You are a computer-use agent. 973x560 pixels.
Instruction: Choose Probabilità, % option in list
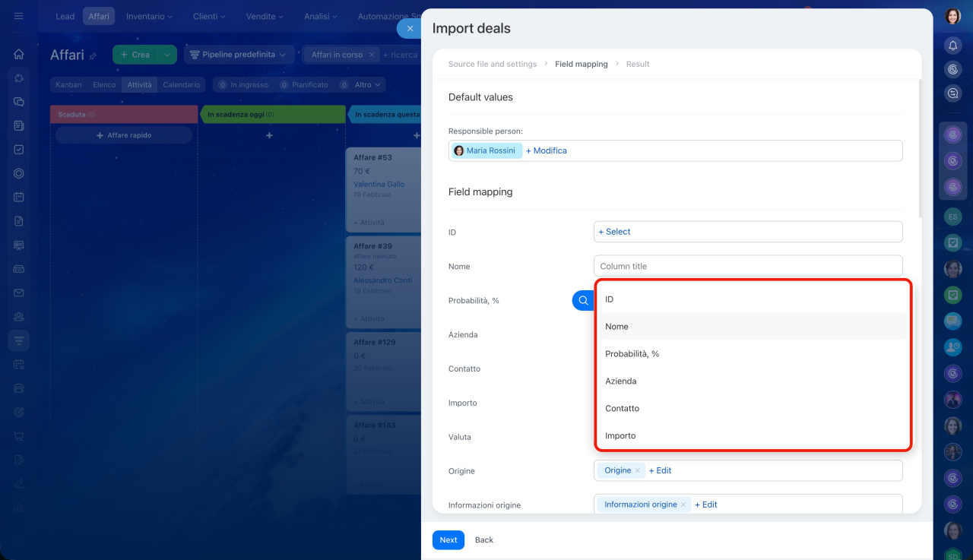click(632, 354)
